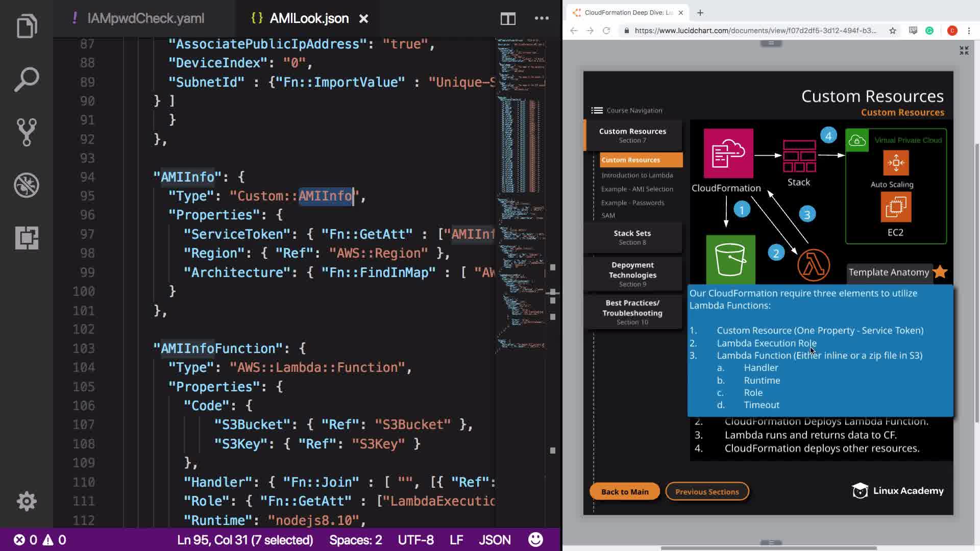Click the Previous Sections button
The image size is (980, 551).
(x=706, y=492)
